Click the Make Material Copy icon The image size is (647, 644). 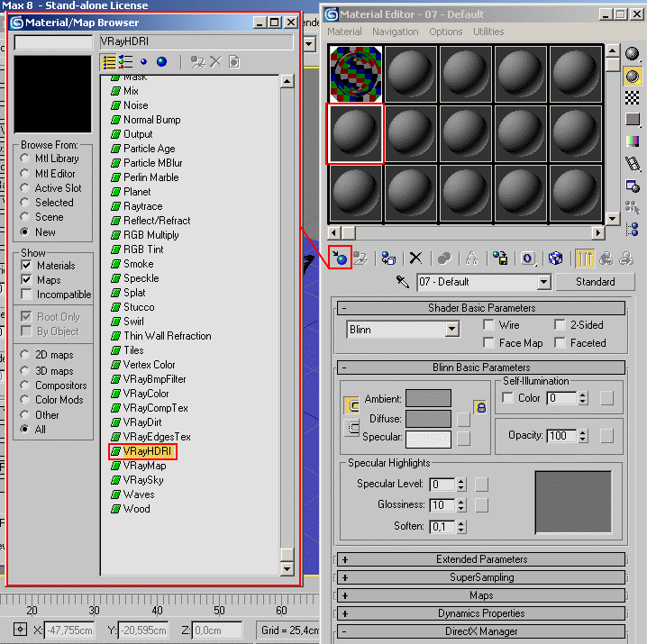(444, 259)
